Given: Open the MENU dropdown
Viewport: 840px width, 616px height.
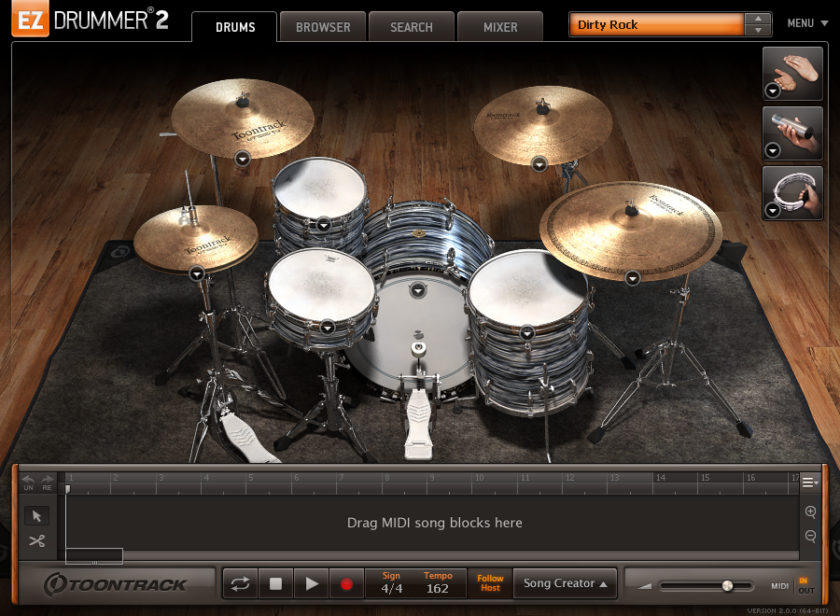Looking at the screenshot, I should (808, 23).
